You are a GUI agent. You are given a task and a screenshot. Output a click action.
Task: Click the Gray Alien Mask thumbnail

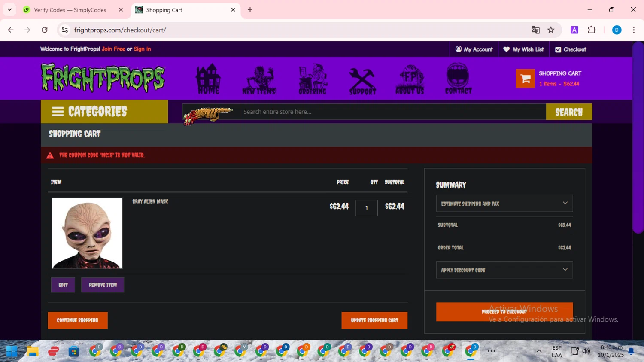[x=87, y=233]
